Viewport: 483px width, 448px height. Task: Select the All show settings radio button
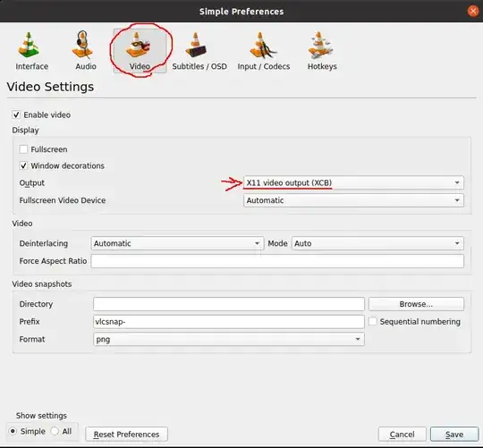pos(55,431)
